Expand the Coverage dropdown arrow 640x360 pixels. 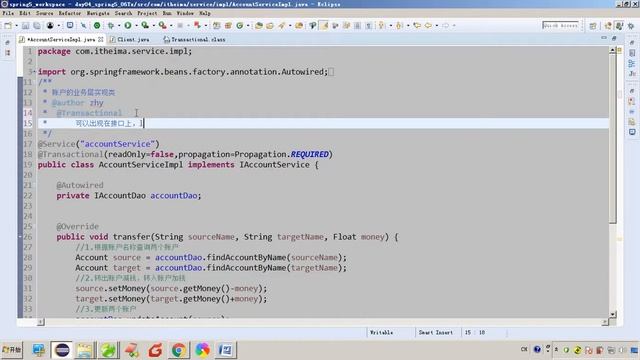[153, 26]
